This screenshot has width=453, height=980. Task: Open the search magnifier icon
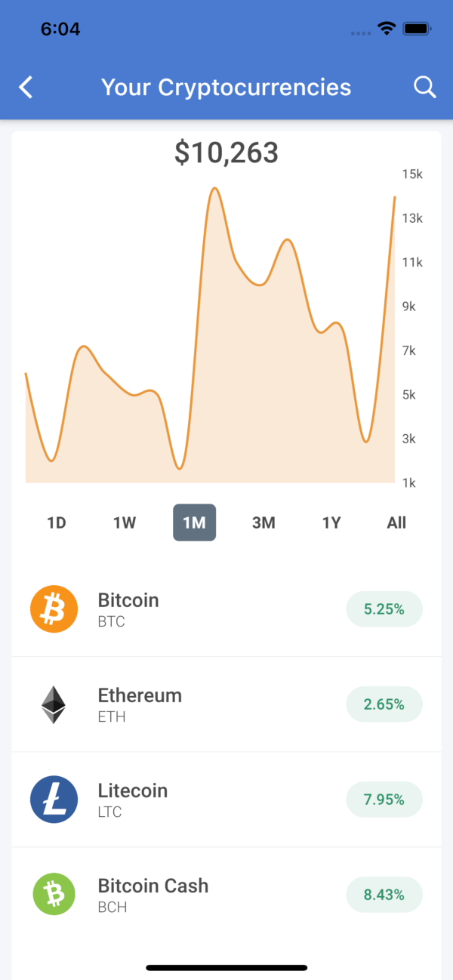pyautogui.click(x=425, y=88)
